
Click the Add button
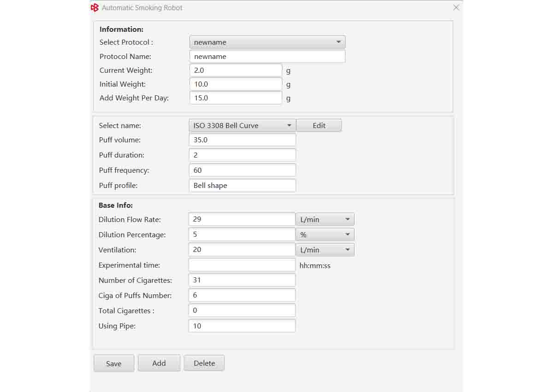coord(159,363)
